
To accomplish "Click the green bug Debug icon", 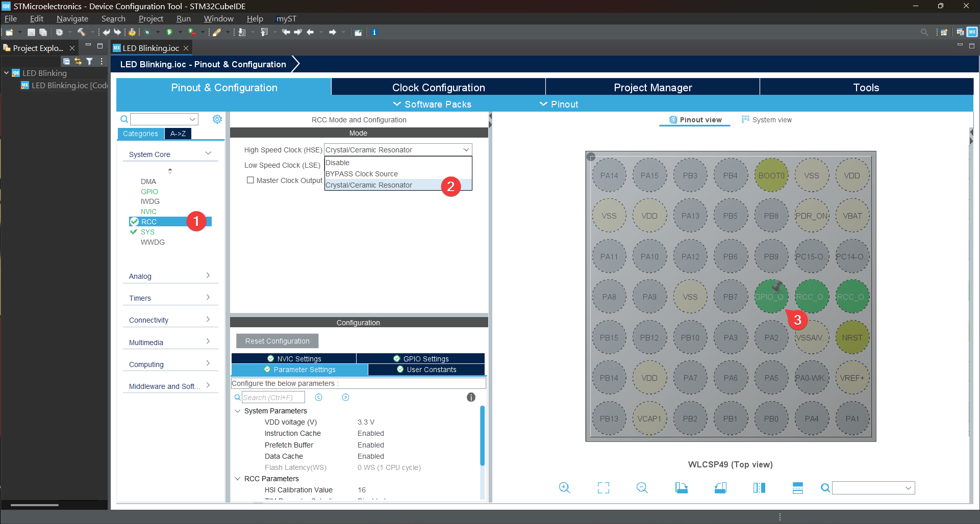I will 147,32.
